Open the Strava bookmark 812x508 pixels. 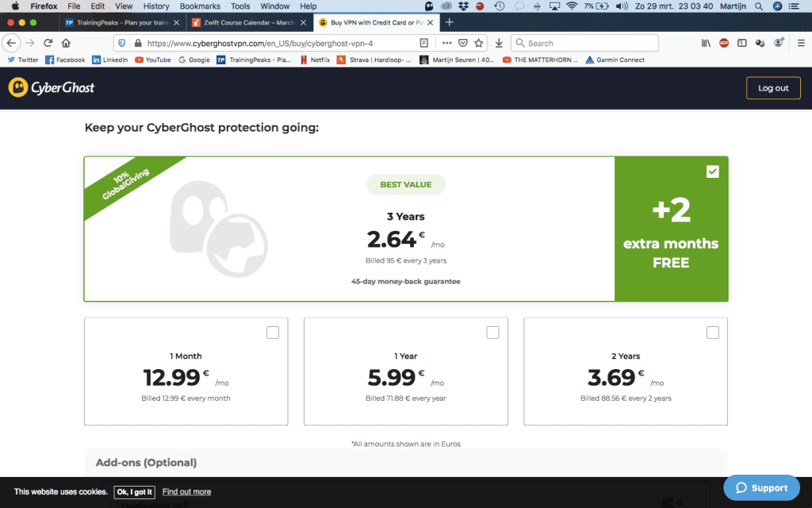[x=374, y=60]
